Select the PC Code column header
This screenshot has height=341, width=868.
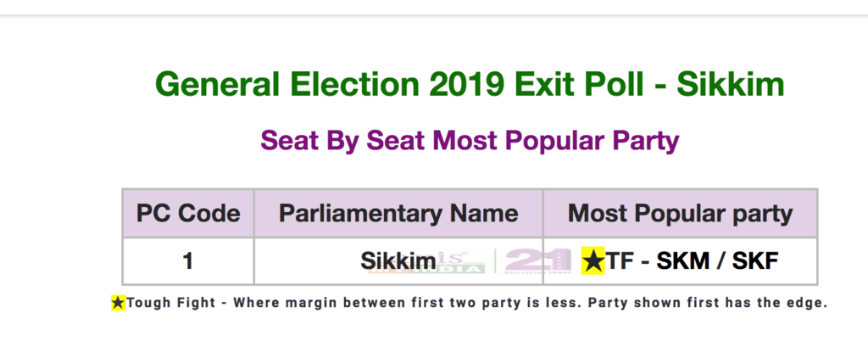[188, 213]
